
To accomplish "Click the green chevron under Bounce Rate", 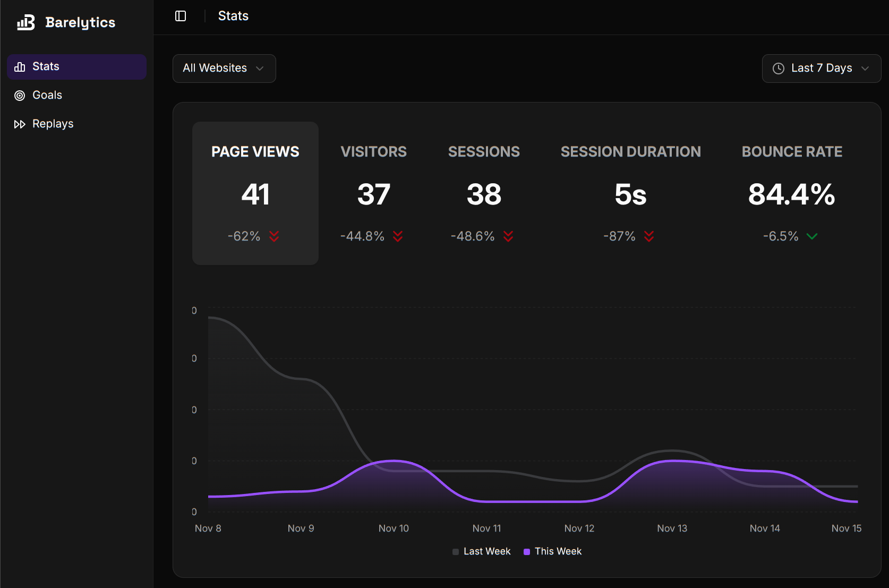I will click(811, 236).
